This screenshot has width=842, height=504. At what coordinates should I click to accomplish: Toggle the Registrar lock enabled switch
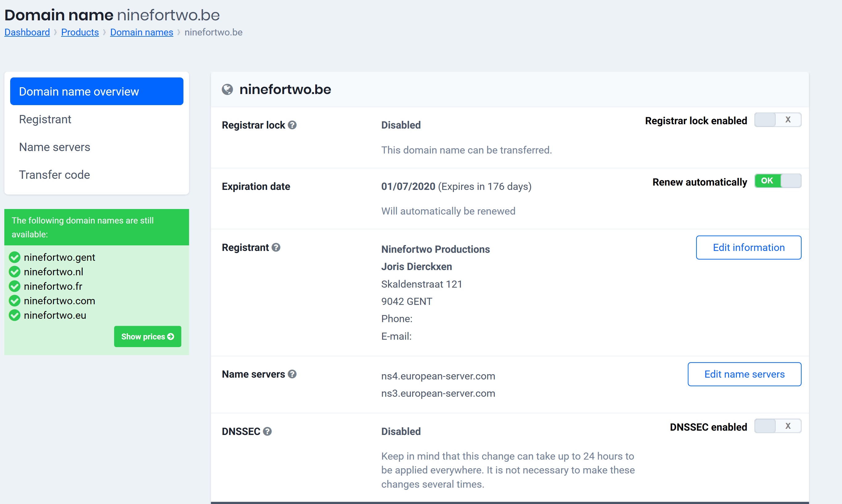(778, 120)
